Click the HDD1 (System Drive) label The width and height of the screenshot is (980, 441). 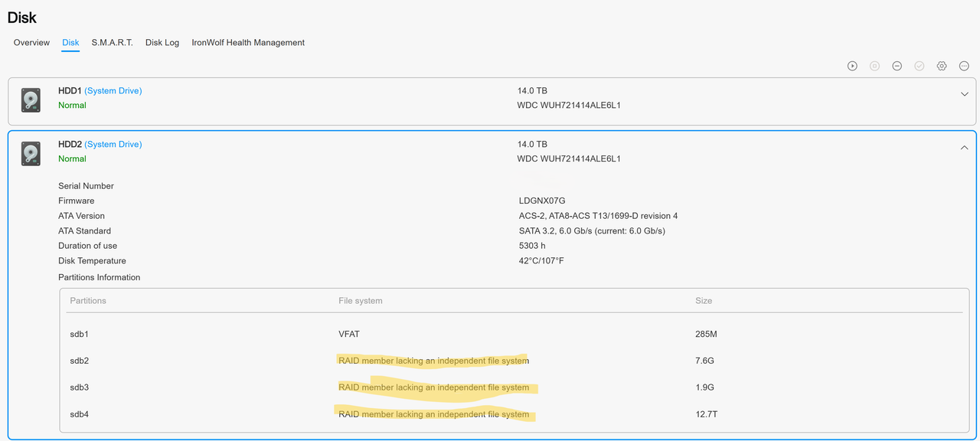point(100,90)
